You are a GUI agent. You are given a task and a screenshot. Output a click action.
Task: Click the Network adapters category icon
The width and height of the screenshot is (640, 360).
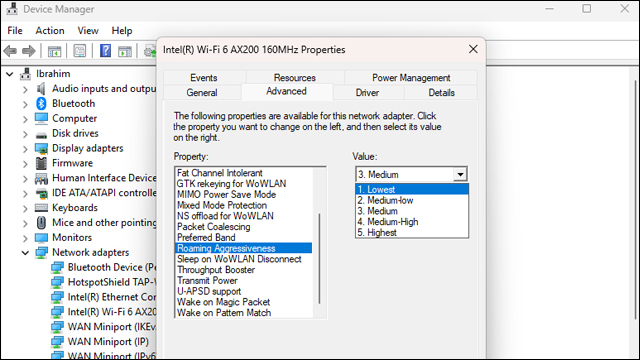click(x=41, y=253)
